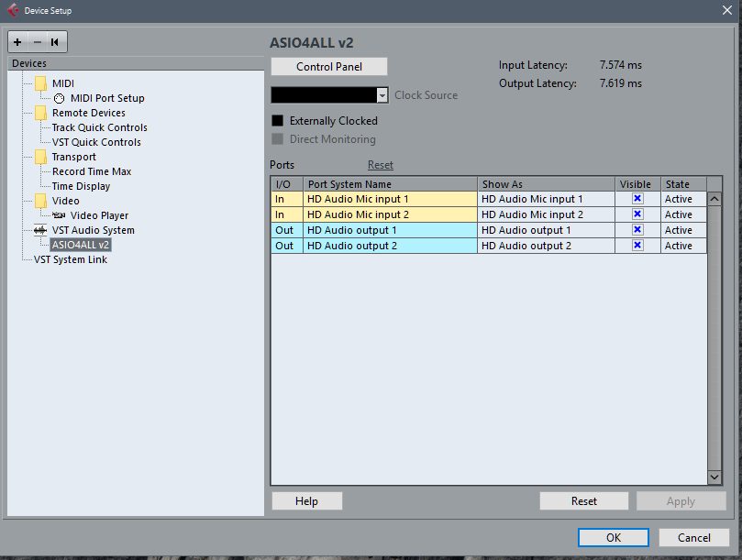Click the Port System Name column header
The height and width of the screenshot is (560, 742).
[x=391, y=184]
